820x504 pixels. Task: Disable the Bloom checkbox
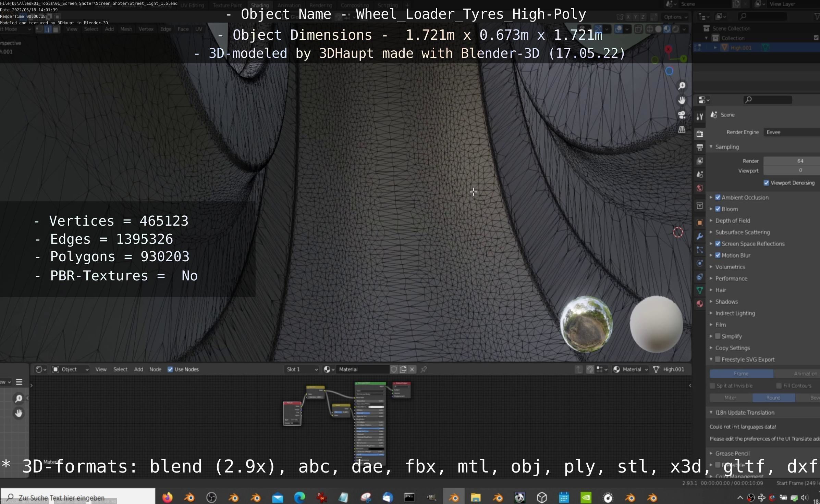pos(718,209)
